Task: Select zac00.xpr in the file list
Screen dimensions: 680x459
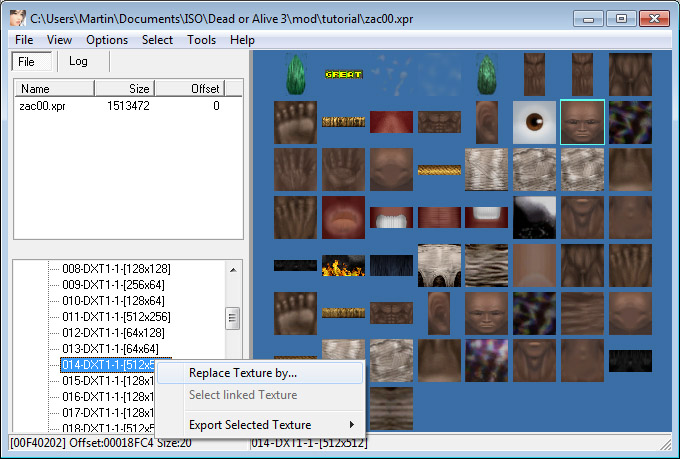Action: coord(42,106)
